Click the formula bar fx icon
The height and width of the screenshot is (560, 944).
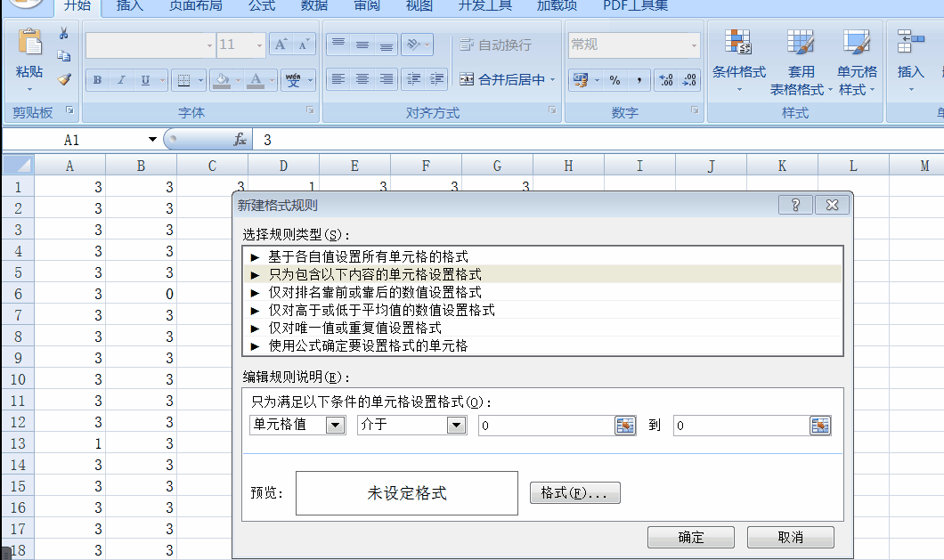240,140
